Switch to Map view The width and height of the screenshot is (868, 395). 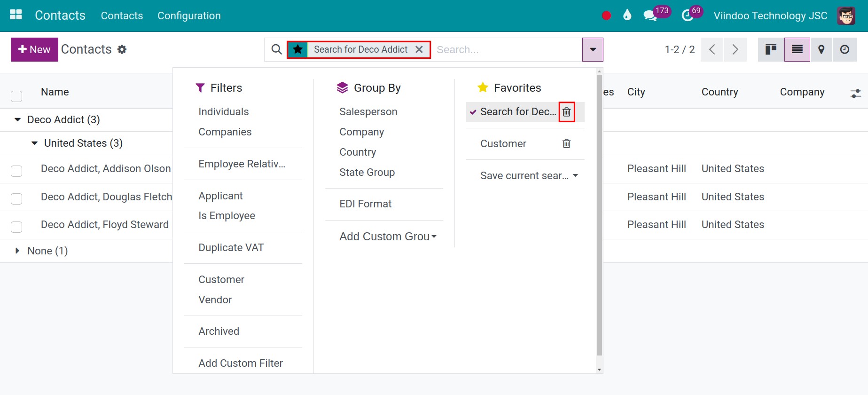821,49
